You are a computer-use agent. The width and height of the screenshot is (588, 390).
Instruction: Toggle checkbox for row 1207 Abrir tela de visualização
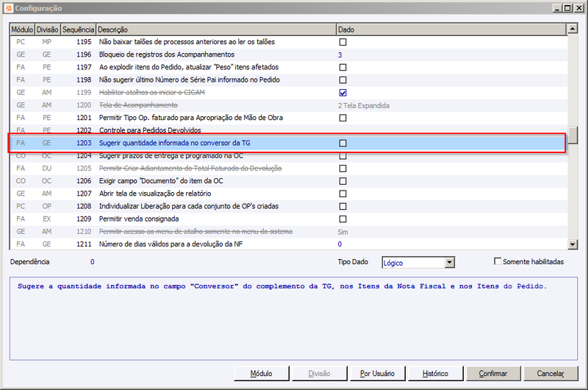point(343,194)
